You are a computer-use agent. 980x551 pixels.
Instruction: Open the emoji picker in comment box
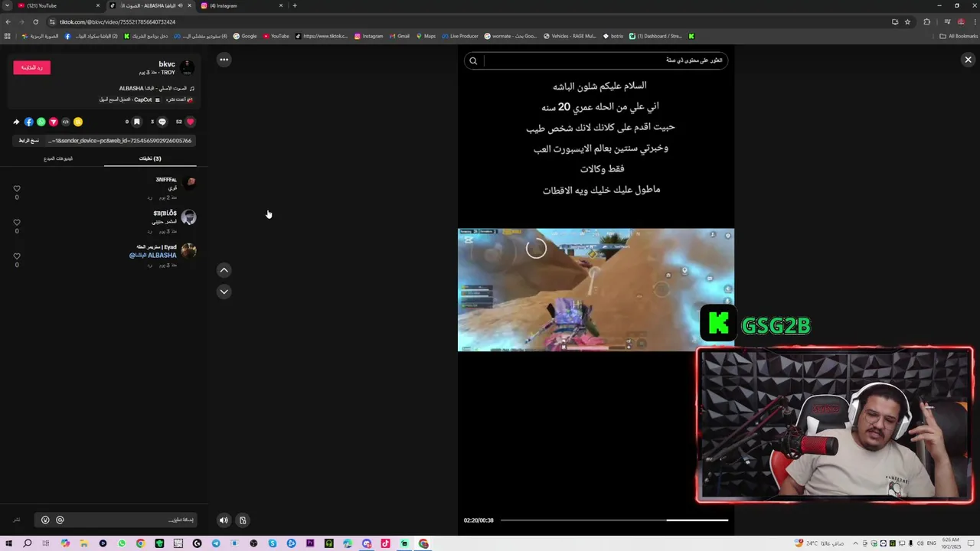point(45,520)
